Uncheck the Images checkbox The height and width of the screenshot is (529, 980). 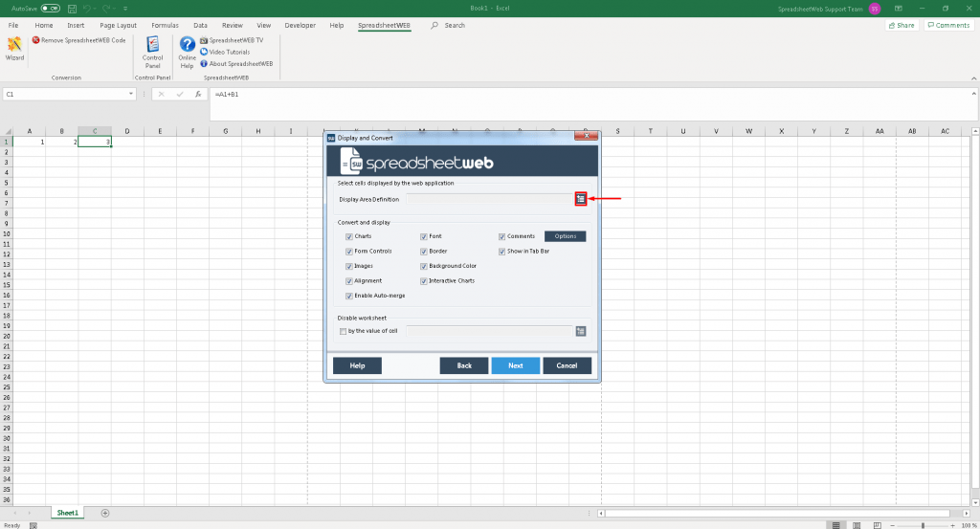coord(348,266)
